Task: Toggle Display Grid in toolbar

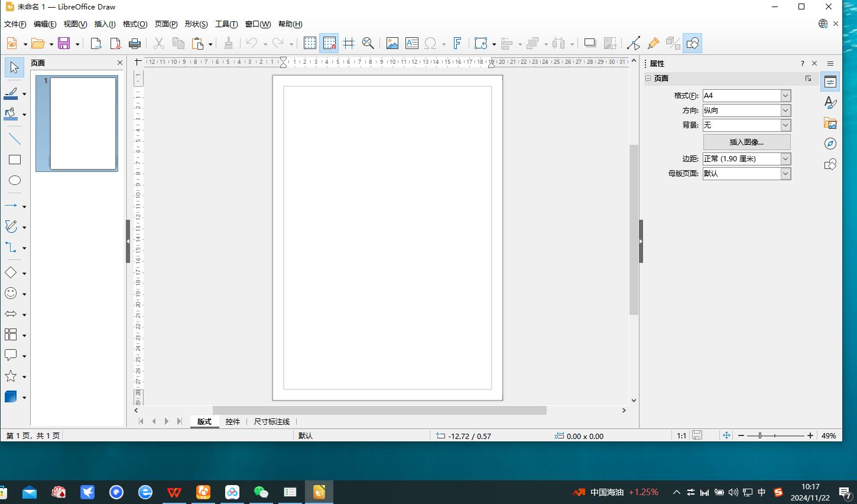Action: click(310, 43)
